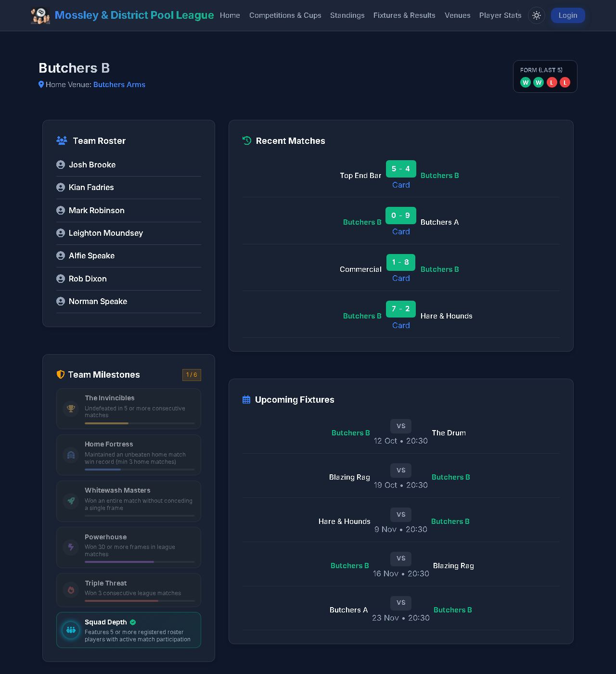Toggle the light/dark theme sun icon
This screenshot has height=674, width=616.
537,15
